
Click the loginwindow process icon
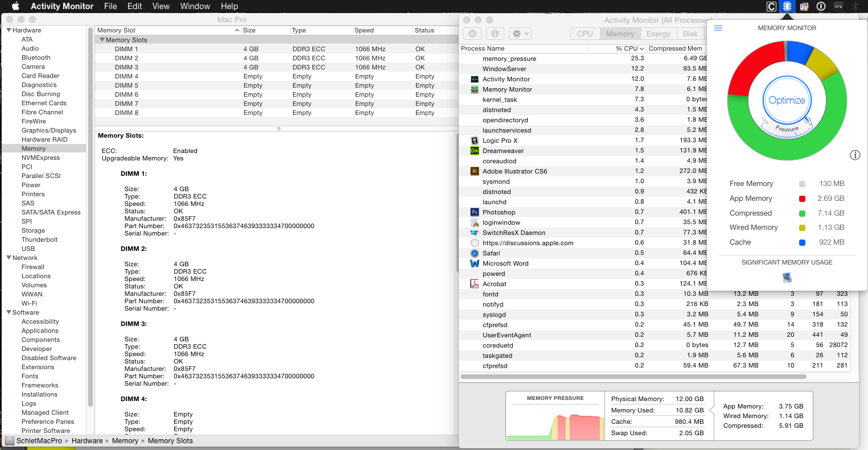click(x=475, y=222)
